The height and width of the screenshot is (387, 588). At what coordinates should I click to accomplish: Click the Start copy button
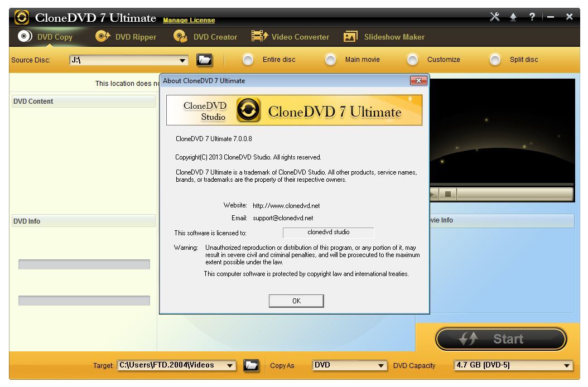tap(501, 339)
